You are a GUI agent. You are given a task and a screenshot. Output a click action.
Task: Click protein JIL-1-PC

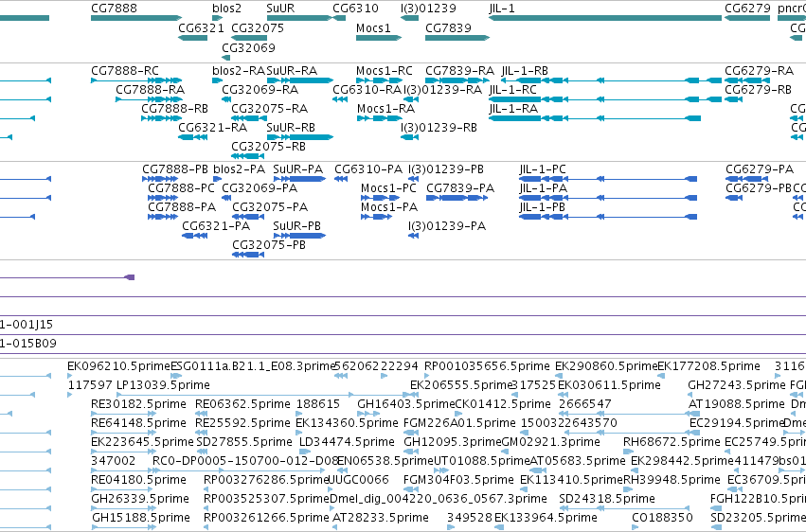[x=608, y=179]
